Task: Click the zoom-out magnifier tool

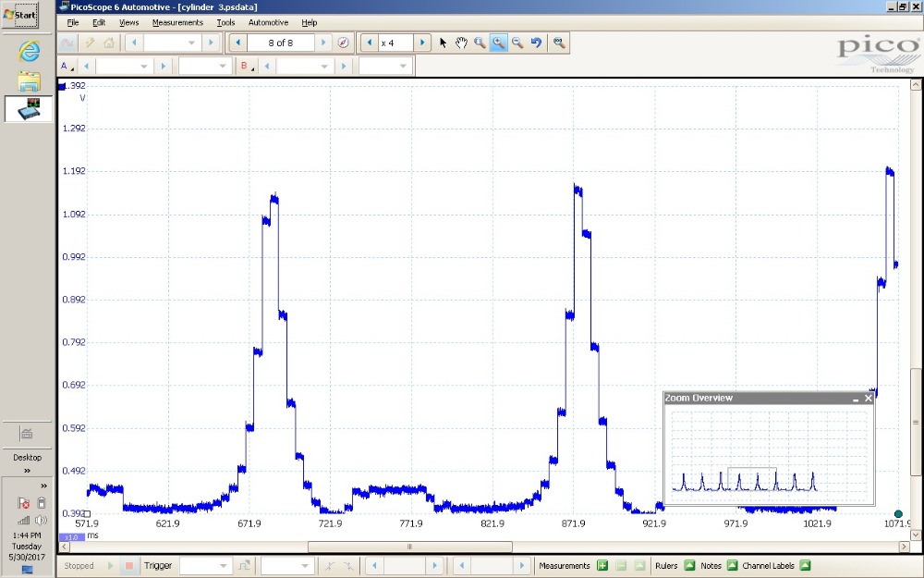Action: coord(517,43)
